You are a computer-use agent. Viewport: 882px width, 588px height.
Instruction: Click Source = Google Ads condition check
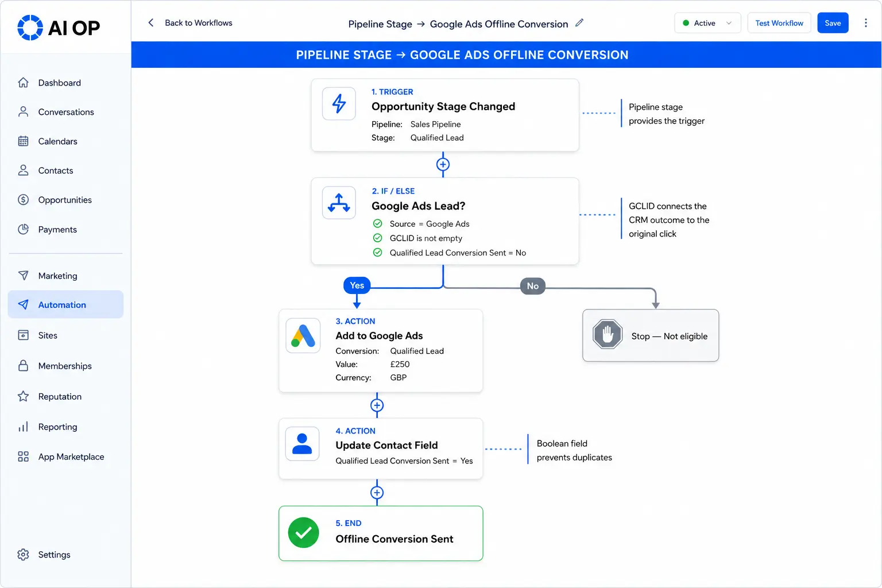(x=377, y=223)
